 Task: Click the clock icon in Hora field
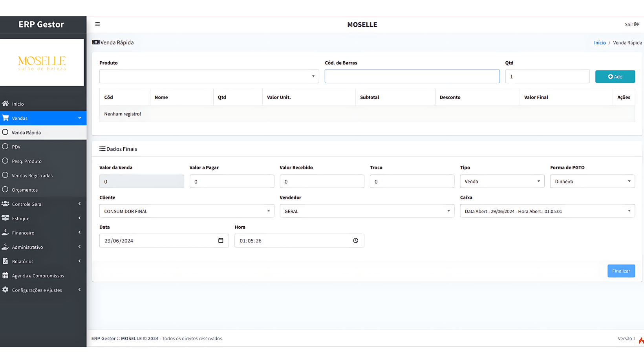coord(355,240)
